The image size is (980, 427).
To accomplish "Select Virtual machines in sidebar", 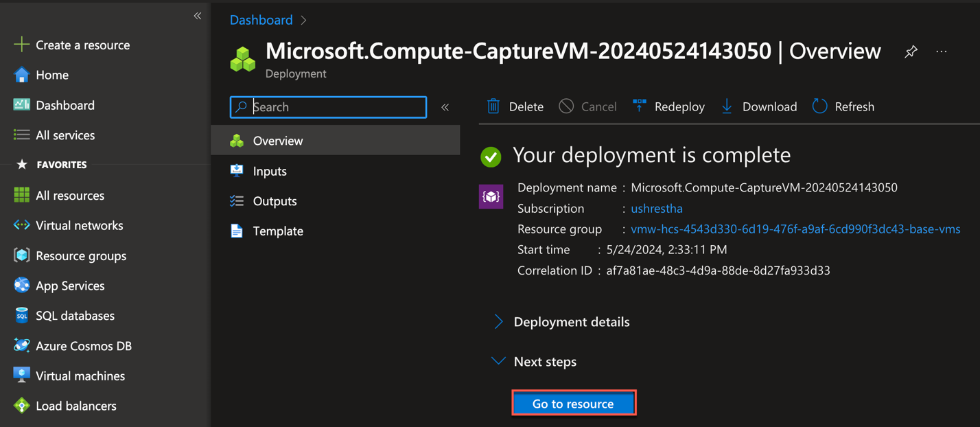I will tap(80, 376).
